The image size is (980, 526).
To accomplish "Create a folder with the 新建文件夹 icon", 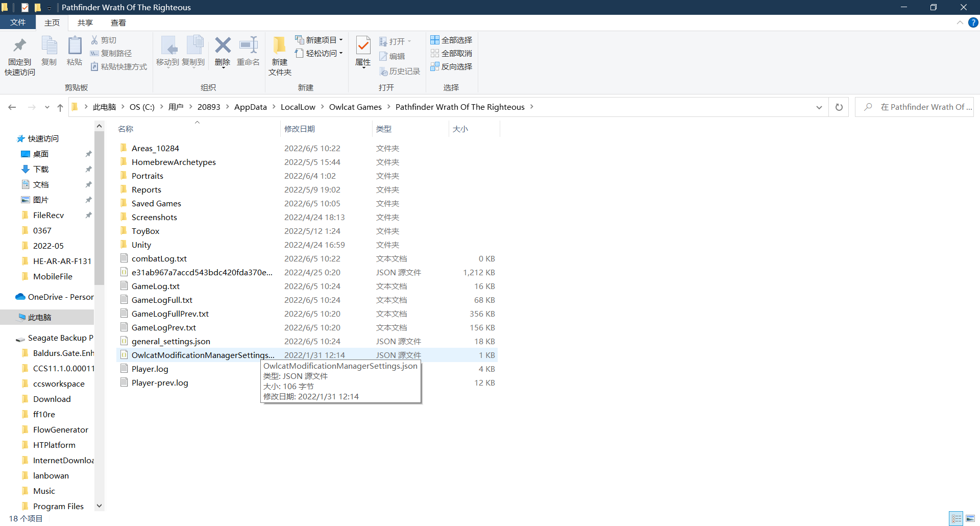I will [280, 45].
